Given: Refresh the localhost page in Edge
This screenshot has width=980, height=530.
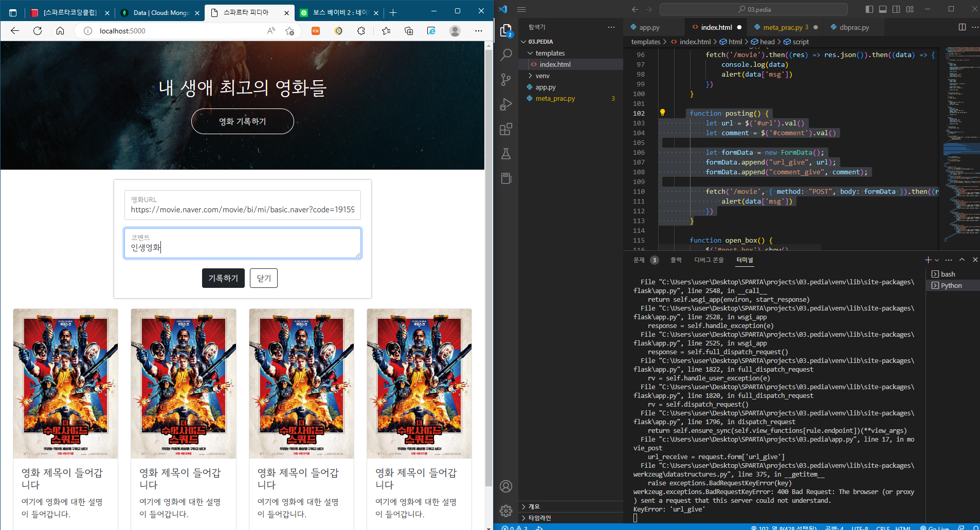Looking at the screenshot, I should click(x=38, y=31).
